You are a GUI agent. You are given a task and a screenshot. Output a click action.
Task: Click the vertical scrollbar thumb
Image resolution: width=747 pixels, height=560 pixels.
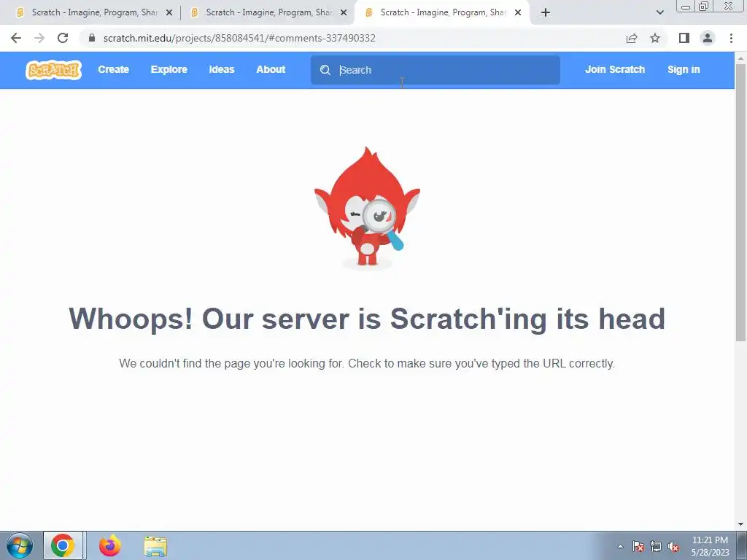(740, 203)
